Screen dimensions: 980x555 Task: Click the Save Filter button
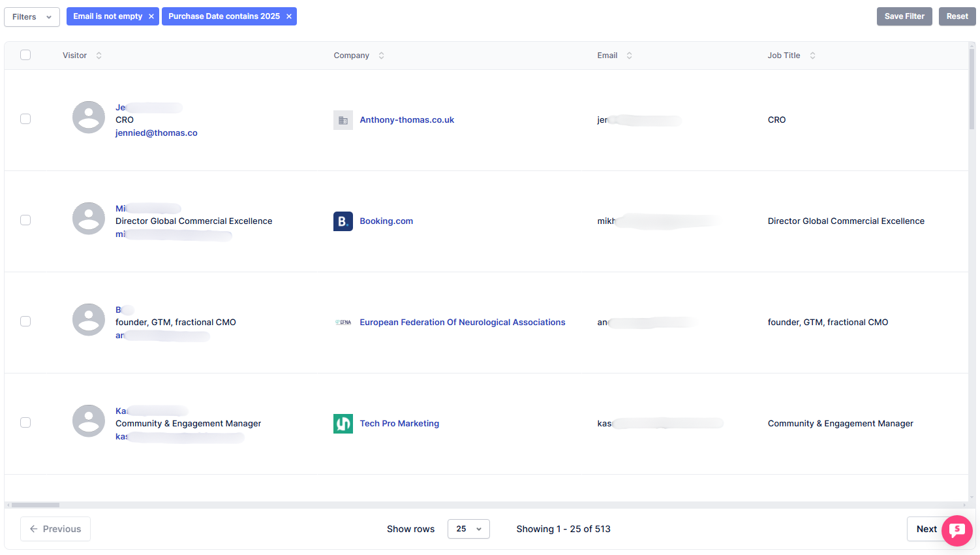pos(904,16)
